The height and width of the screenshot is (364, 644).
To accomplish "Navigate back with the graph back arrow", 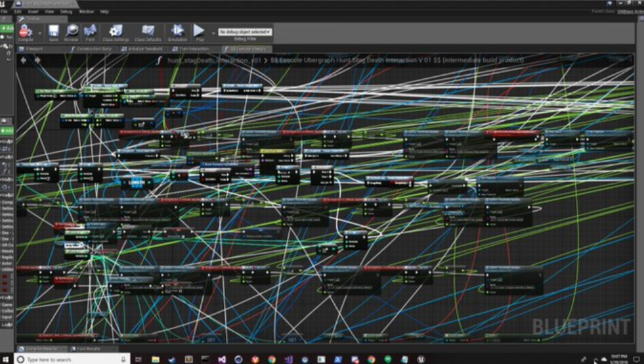I will tap(24, 60).
